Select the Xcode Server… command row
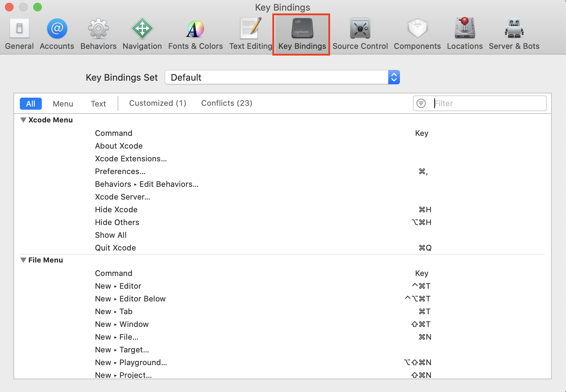The width and height of the screenshot is (566, 392). click(x=283, y=197)
